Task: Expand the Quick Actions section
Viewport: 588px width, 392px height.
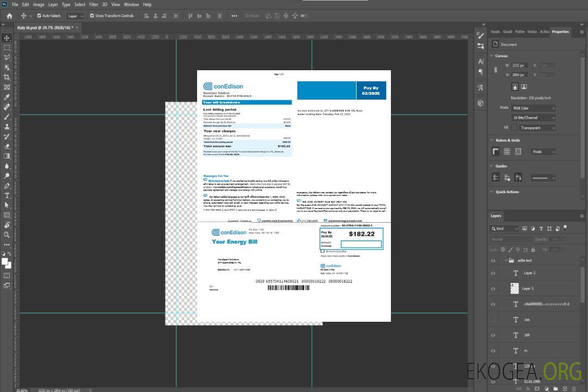Action: [x=492, y=191]
